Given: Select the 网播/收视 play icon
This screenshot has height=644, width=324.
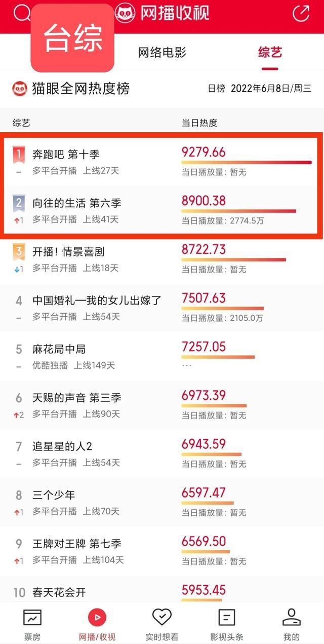Looking at the screenshot, I should point(97,617).
